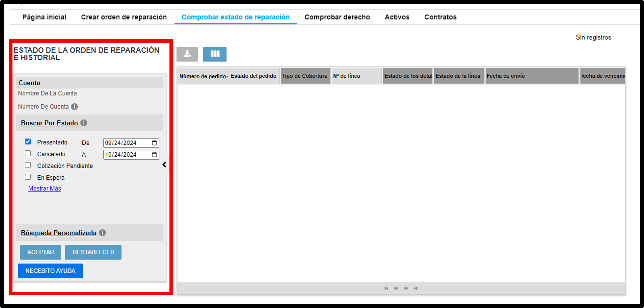The height and width of the screenshot is (308, 644).
Task: Check the Cotización Pendiente checkbox
Action: 28,165
